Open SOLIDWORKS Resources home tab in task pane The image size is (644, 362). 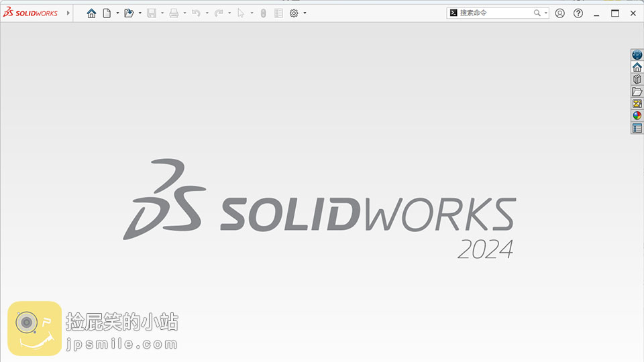point(637,67)
